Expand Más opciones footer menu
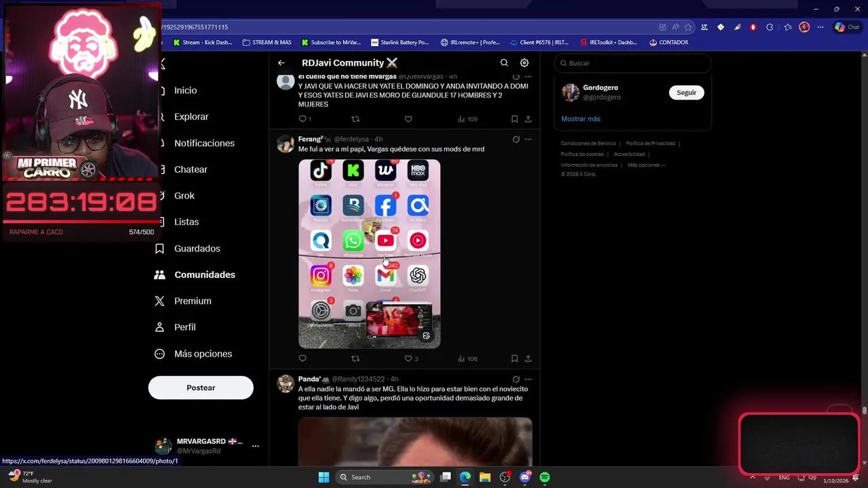Viewport: 868px width, 488px height. tap(646, 165)
